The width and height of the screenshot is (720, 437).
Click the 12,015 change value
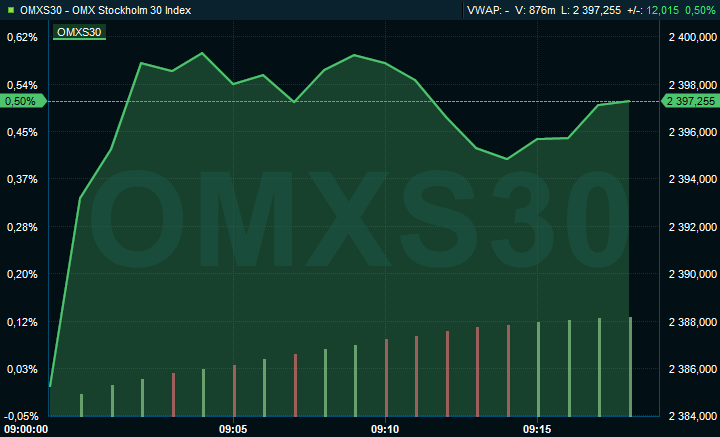click(662, 10)
